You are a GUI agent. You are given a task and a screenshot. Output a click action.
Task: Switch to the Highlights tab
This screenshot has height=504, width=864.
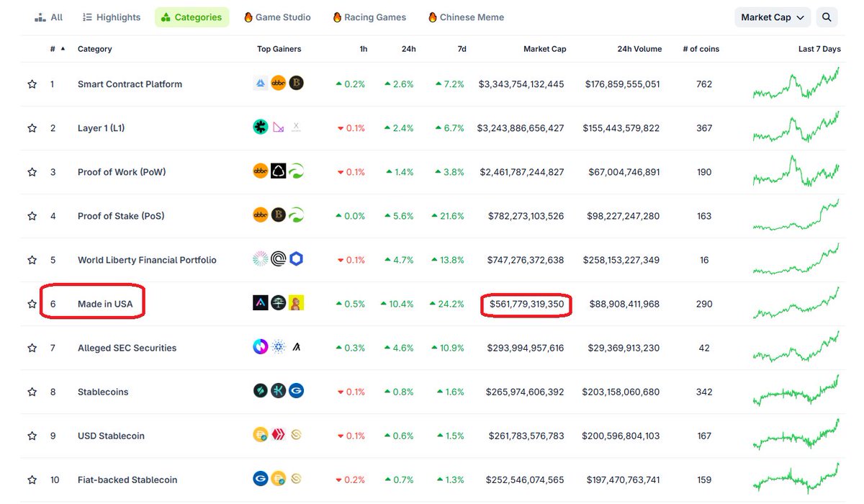click(112, 17)
